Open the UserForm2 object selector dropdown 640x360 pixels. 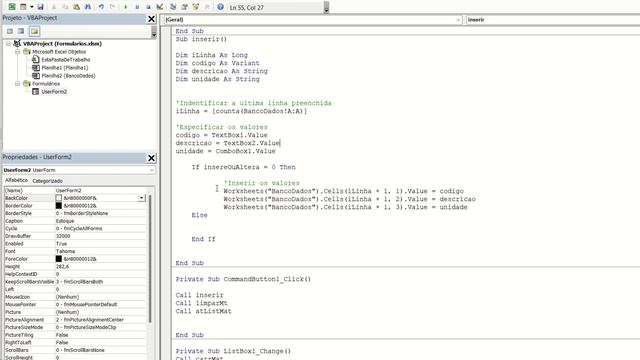point(151,170)
